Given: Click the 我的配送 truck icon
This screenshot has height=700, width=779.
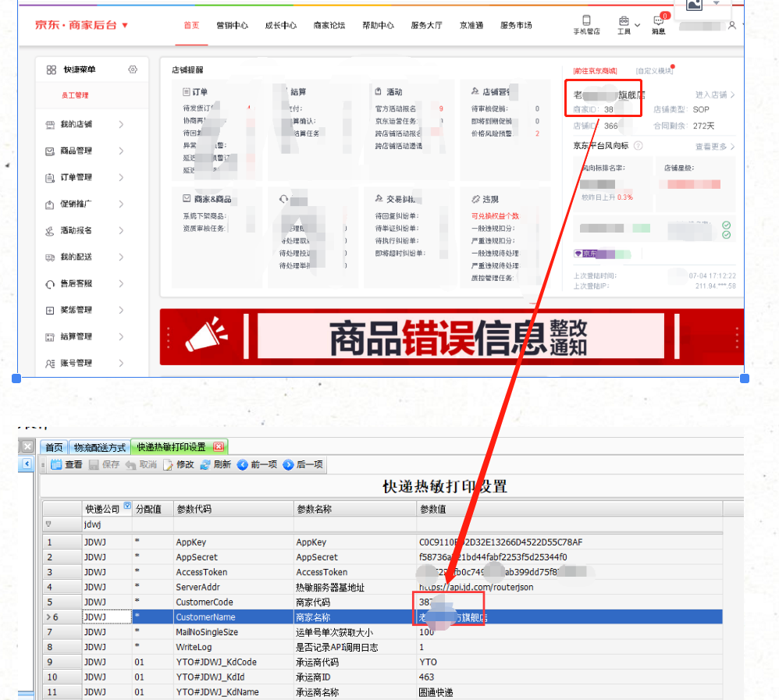Looking at the screenshot, I should click(x=50, y=258).
